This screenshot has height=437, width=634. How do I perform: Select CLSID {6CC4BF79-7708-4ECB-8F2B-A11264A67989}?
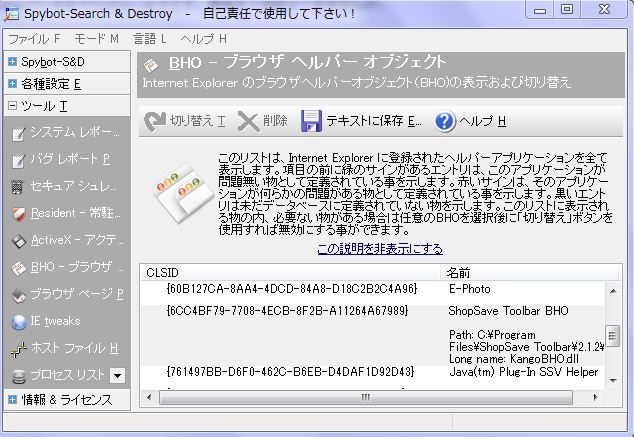tap(287, 311)
